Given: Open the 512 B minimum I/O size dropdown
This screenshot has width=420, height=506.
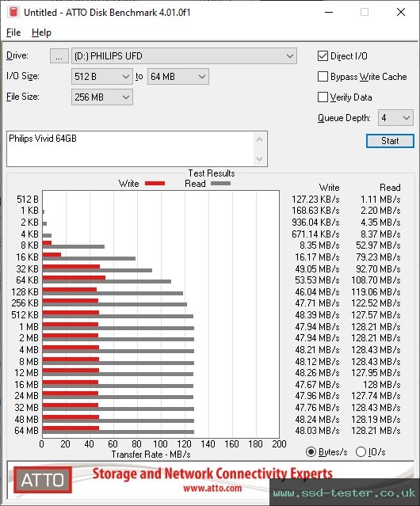Looking at the screenshot, I should click(102, 77).
